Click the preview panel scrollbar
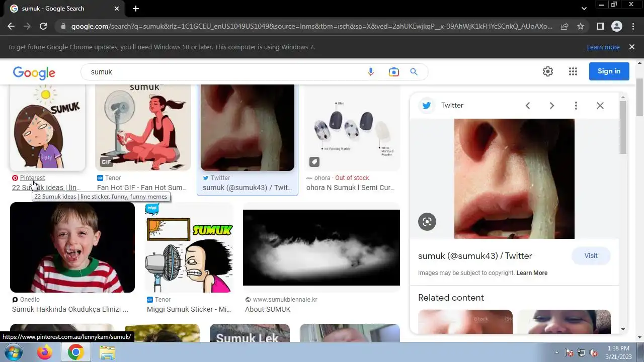Image resolution: width=644 pixels, height=362 pixels. pyautogui.click(x=623, y=127)
